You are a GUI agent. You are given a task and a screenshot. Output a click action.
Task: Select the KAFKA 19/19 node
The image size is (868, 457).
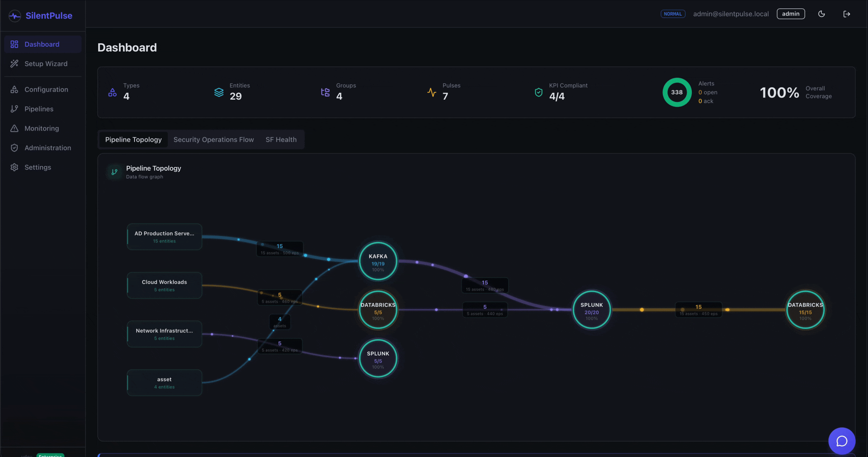(x=378, y=262)
